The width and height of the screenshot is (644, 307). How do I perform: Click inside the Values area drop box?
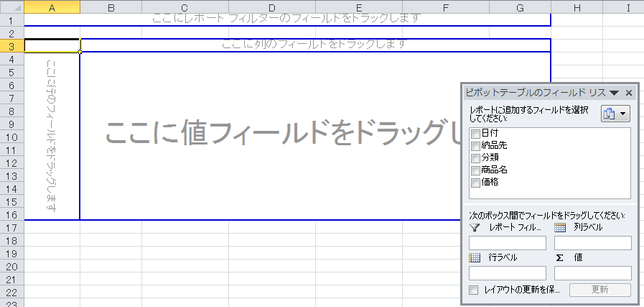[592, 273]
